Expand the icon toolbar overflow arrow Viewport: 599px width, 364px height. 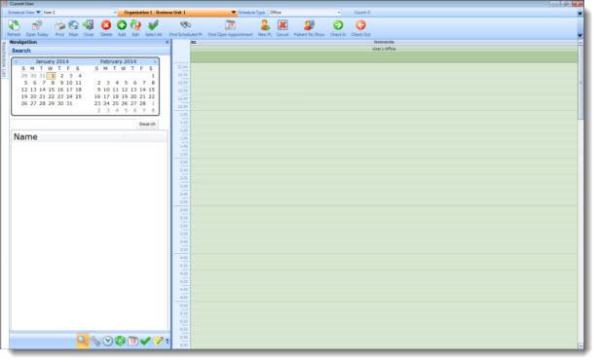click(x=580, y=35)
